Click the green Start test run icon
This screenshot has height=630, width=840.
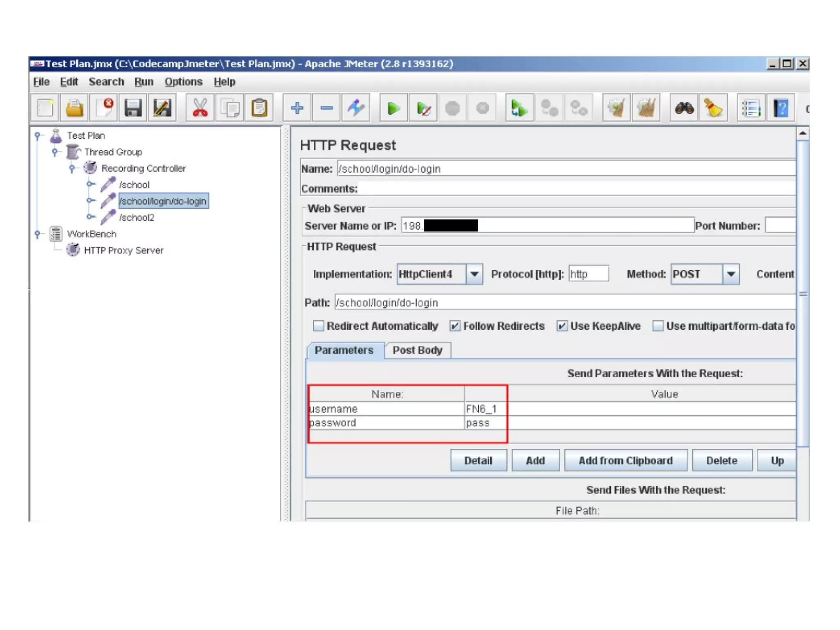pyautogui.click(x=393, y=108)
